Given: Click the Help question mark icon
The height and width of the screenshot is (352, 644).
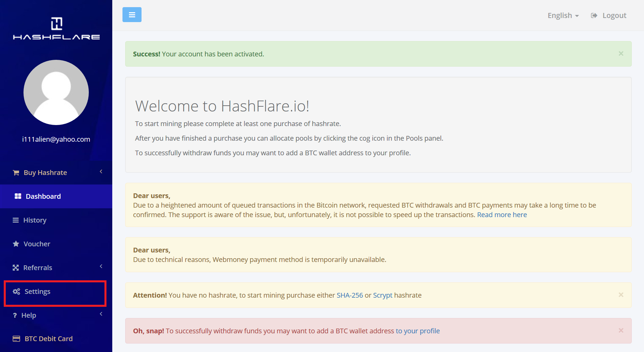Looking at the screenshot, I should 15,315.
